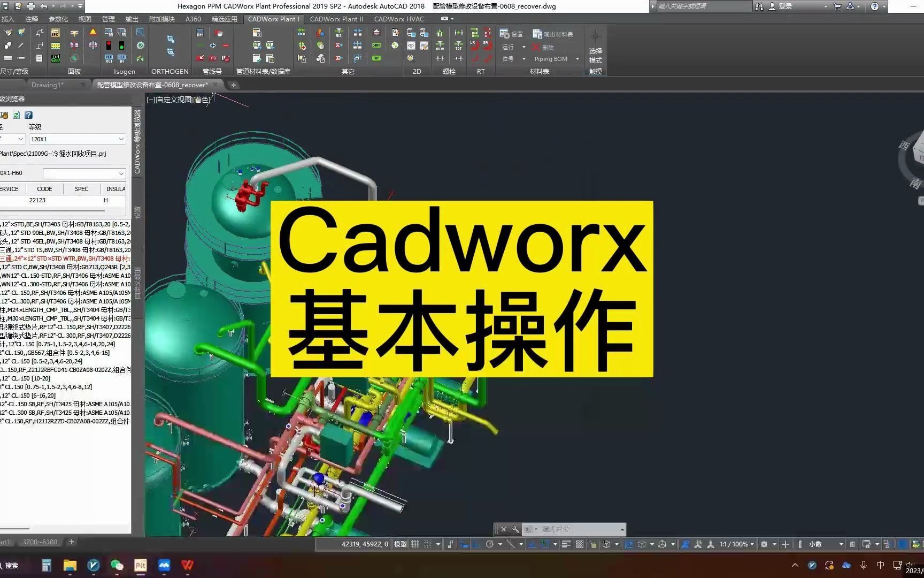Switch to CADWorx HVAC ribbon tab
The height and width of the screenshot is (578, 924).
coord(399,19)
